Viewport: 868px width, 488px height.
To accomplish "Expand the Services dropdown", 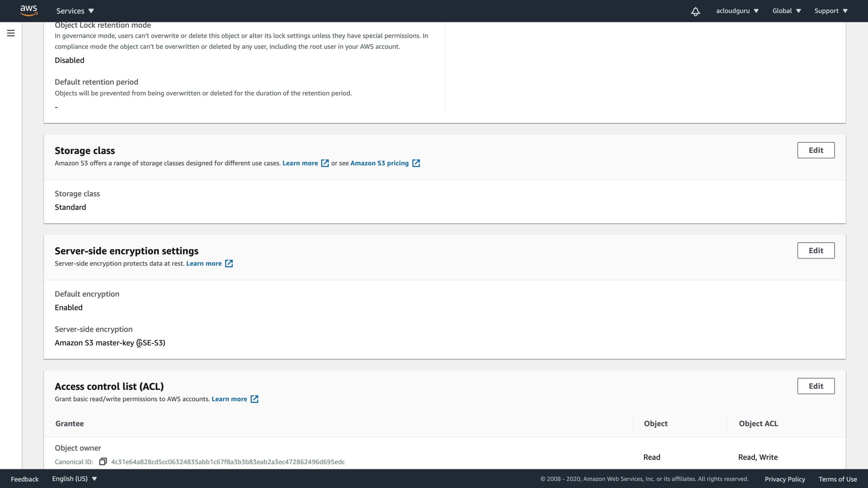I will [x=75, y=11].
